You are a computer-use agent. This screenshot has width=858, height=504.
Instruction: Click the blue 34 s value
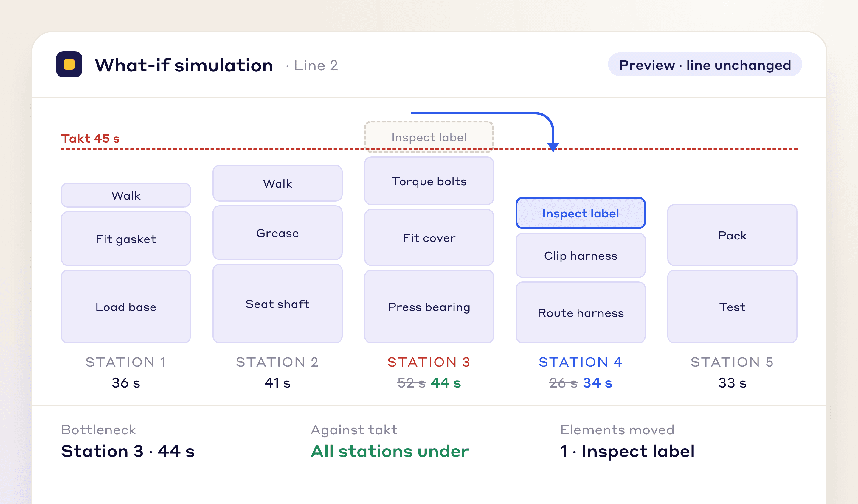(598, 383)
